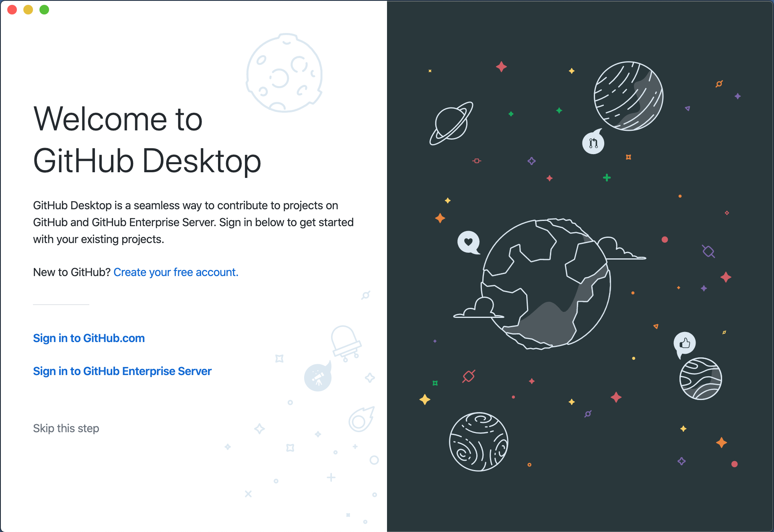The image size is (774, 532).
Task: Minimize the window with the yellow button
Action: [28, 10]
